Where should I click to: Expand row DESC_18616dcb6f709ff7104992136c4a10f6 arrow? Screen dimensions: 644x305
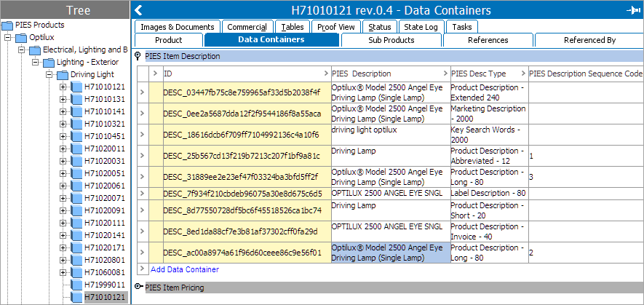coord(142,135)
